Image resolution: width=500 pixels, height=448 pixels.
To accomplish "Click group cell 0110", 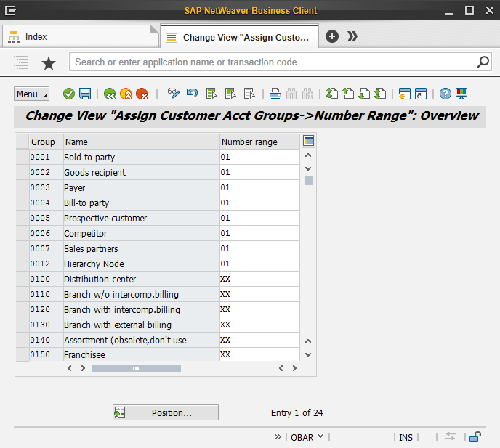I will [x=47, y=294].
